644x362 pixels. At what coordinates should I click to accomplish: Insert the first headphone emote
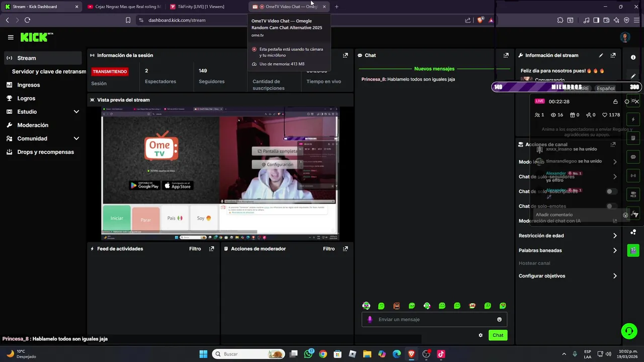[366, 306]
